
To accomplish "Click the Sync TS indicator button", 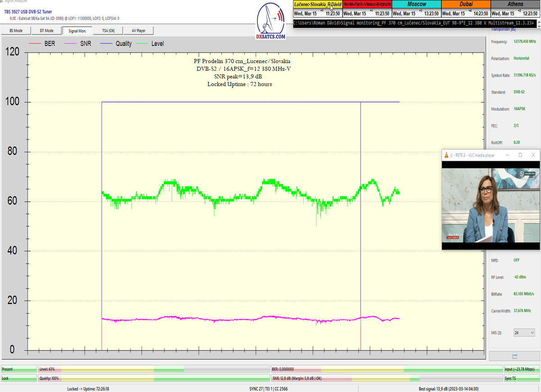I will pyautogui.click(x=521, y=378).
